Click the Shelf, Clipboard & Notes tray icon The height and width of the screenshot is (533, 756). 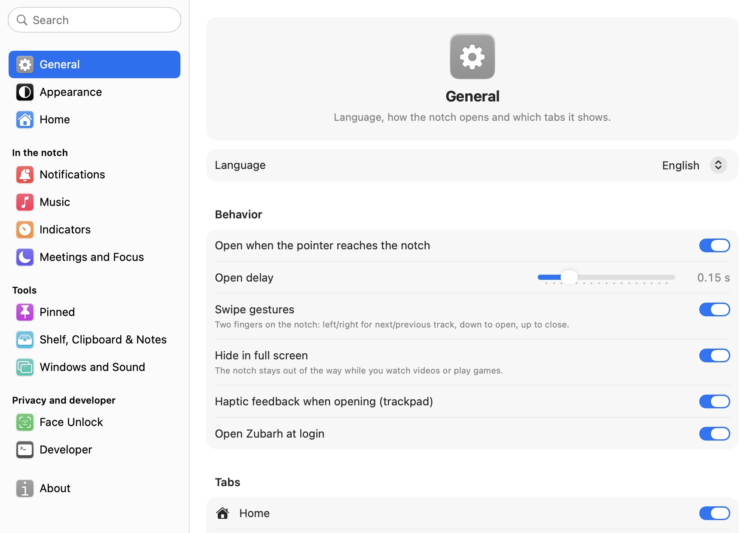(x=25, y=340)
